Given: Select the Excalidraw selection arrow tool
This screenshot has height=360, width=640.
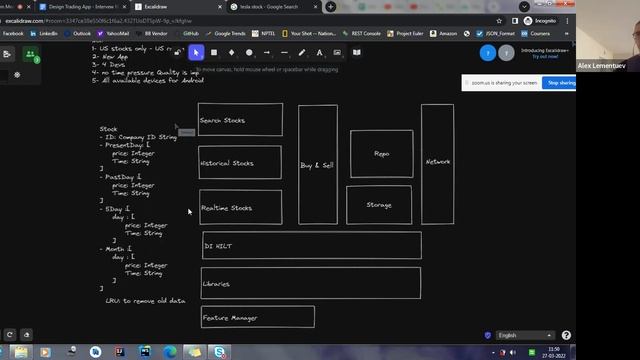Looking at the screenshot, I should (196, 53).
